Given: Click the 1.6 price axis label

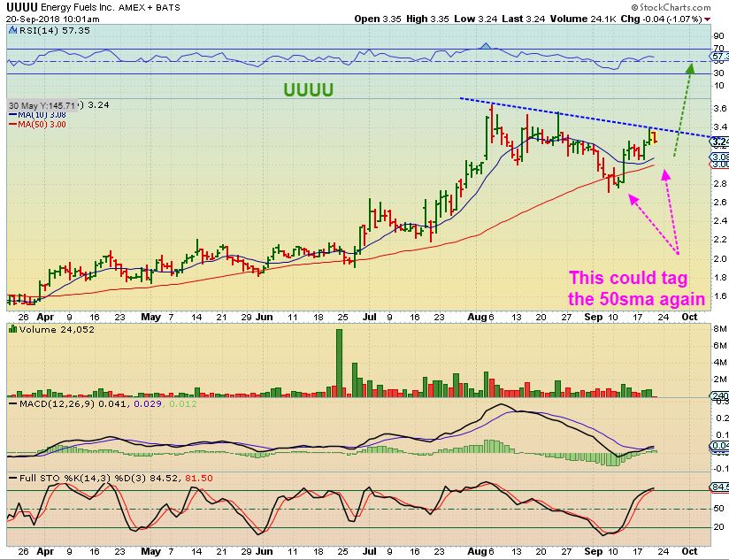Looking at the screenshot, I should pos(720,295).
